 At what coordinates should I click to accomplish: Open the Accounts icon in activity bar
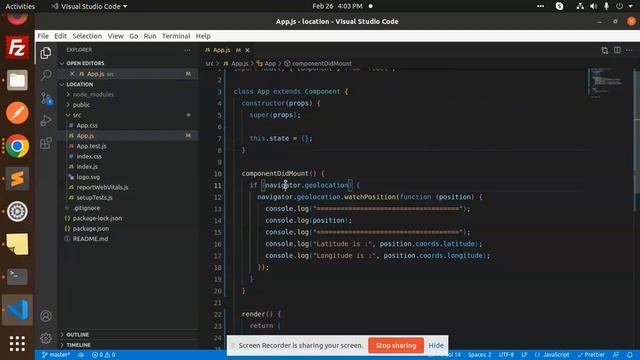tap(46, 316)
